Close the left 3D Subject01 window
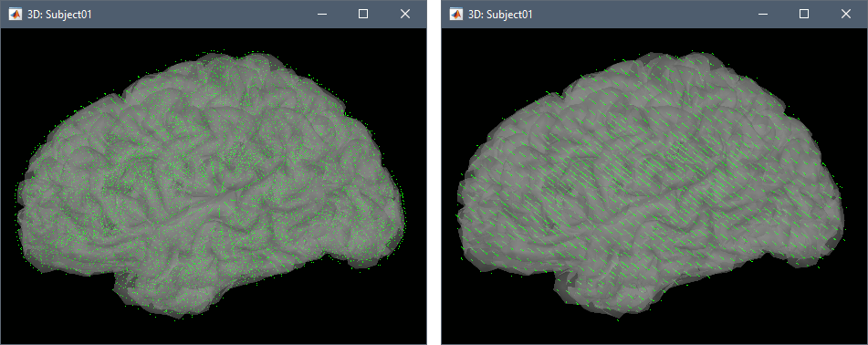868x345 pixels. click(405, 15)
